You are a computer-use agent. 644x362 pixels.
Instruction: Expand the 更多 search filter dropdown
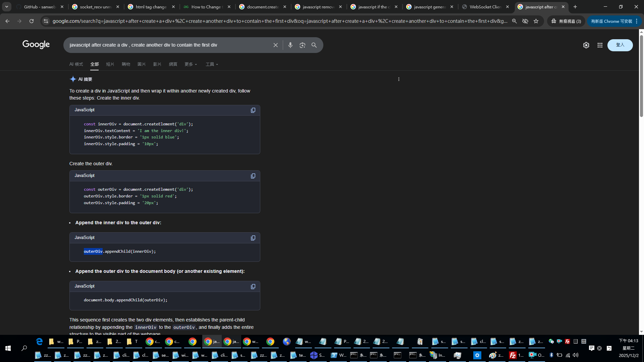click(x=191, y=64)
